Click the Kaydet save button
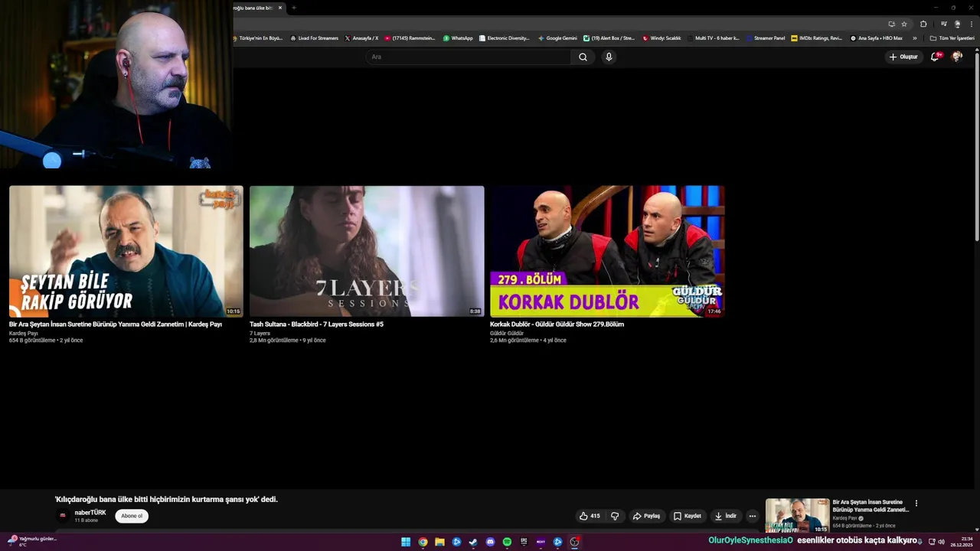 tap(687, 516)
